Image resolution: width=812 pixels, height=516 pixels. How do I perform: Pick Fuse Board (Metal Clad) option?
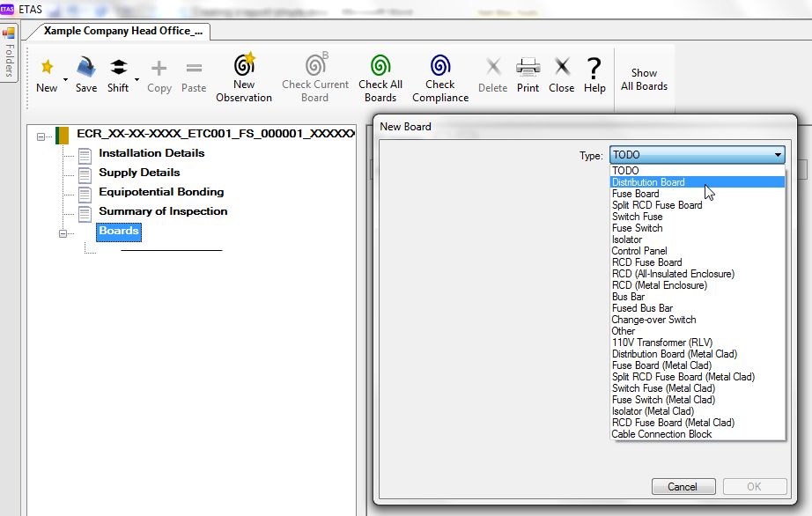698,365
